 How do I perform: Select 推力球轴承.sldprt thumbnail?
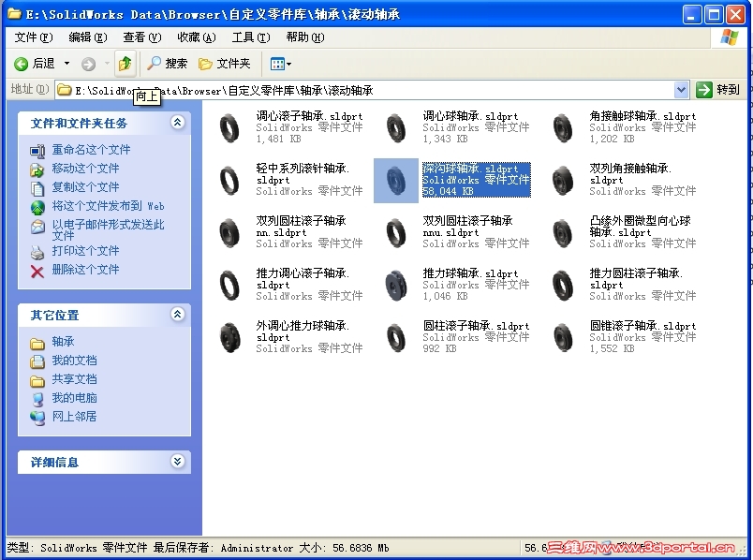click(x=396, y=286)
